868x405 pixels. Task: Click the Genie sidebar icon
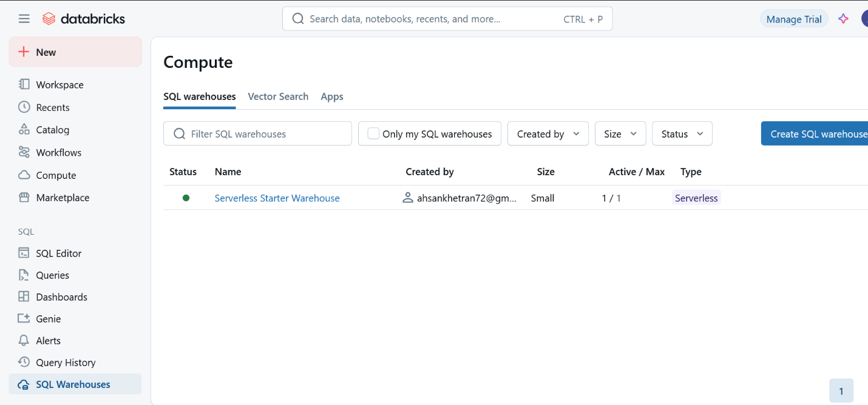click(24, 318)
